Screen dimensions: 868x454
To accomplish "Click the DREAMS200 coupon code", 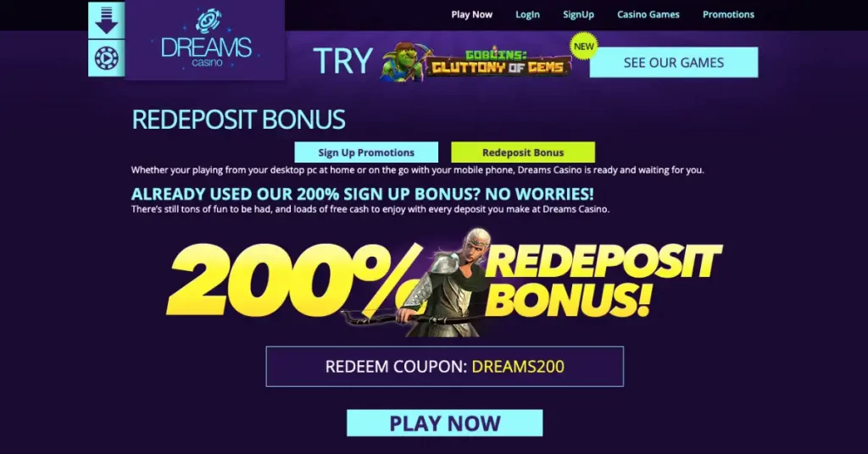I will pos(518,367).
